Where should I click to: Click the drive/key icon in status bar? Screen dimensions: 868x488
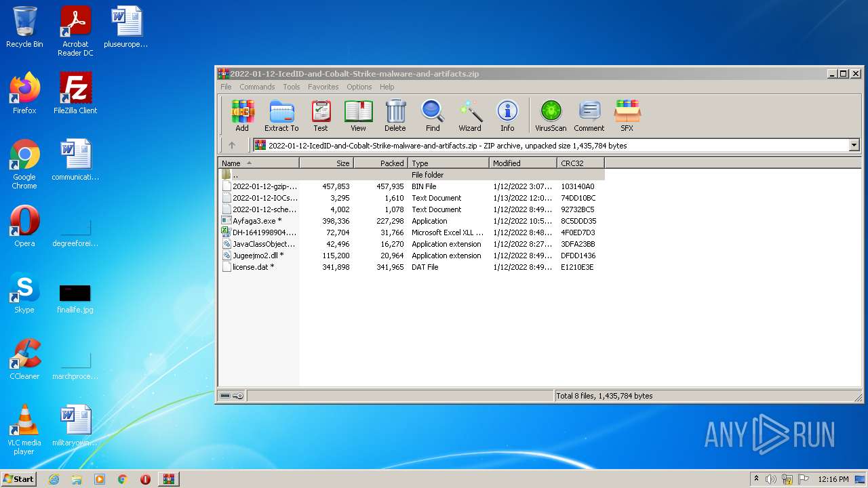point(231,396)
